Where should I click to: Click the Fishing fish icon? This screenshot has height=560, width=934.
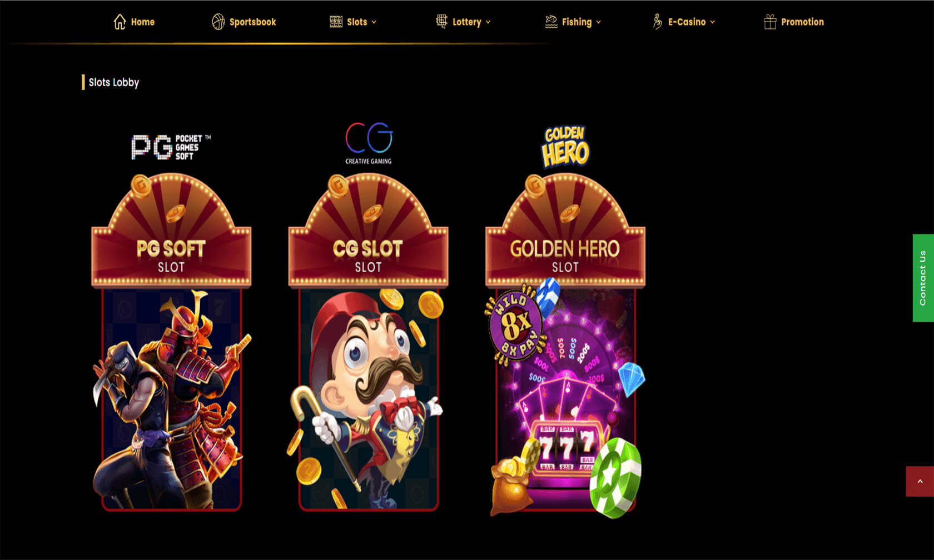[551, 22]
